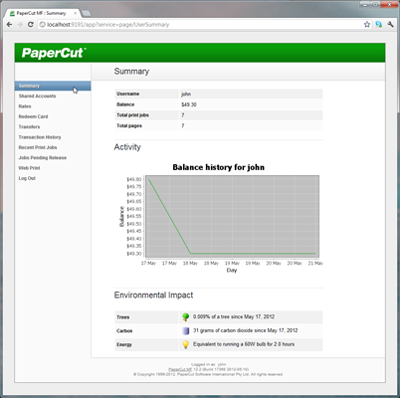Click the address bar URL field
The height and width of the screenshot is (398, 400).
pos(200,24)
